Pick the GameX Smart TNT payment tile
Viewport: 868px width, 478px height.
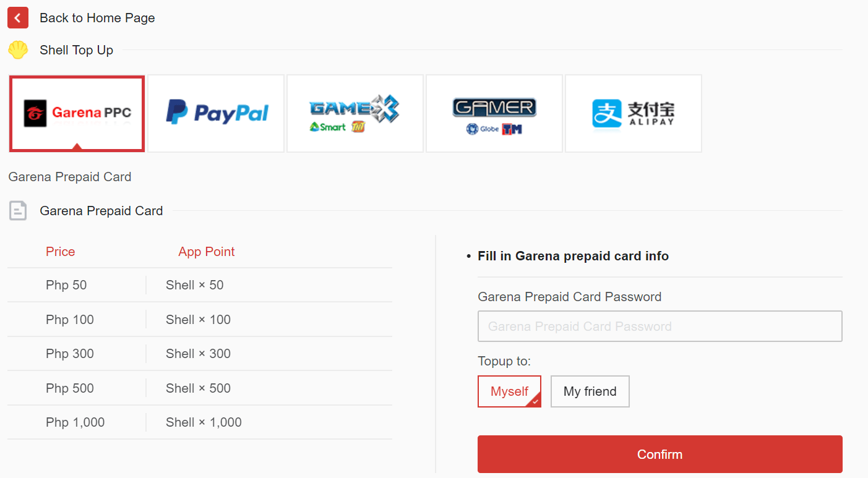tap(355, 113)
